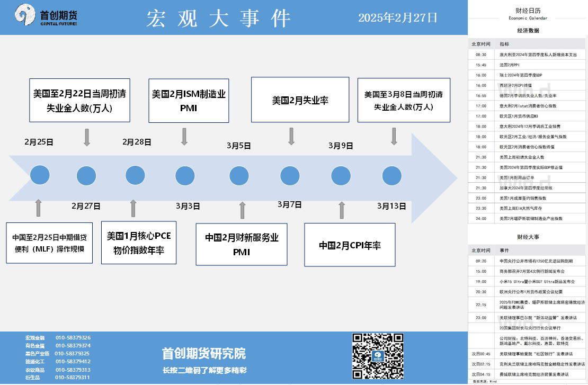Click the row 西班牙2月CPI终值
Viewport: 588px width, 385px height.
click(527, 85)
